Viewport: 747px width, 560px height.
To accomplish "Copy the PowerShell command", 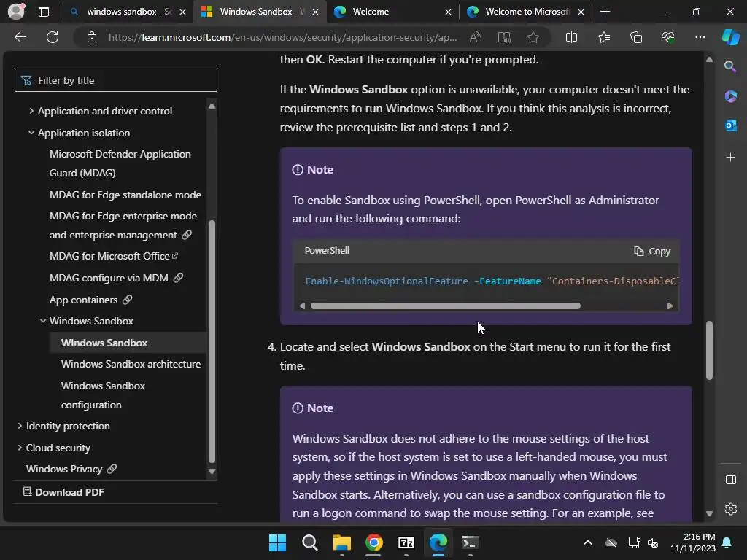I will click(x=651, y=251).
